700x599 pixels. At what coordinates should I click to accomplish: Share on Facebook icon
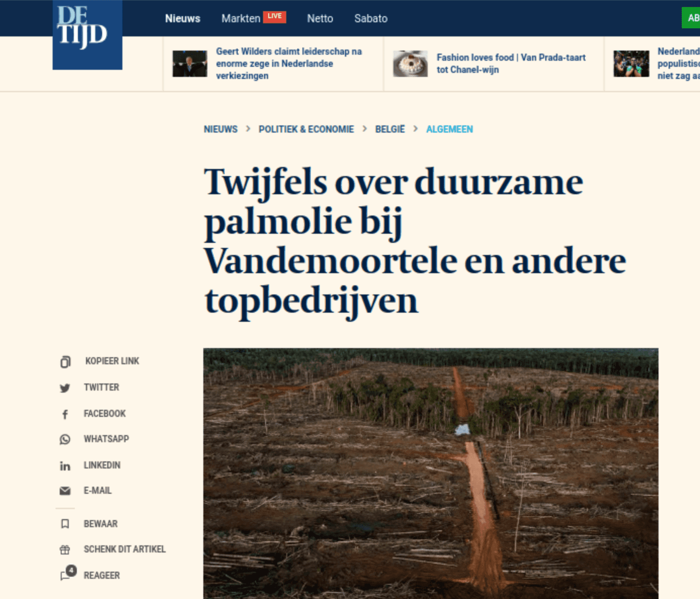pyautogui.click(x=65, y=414)
